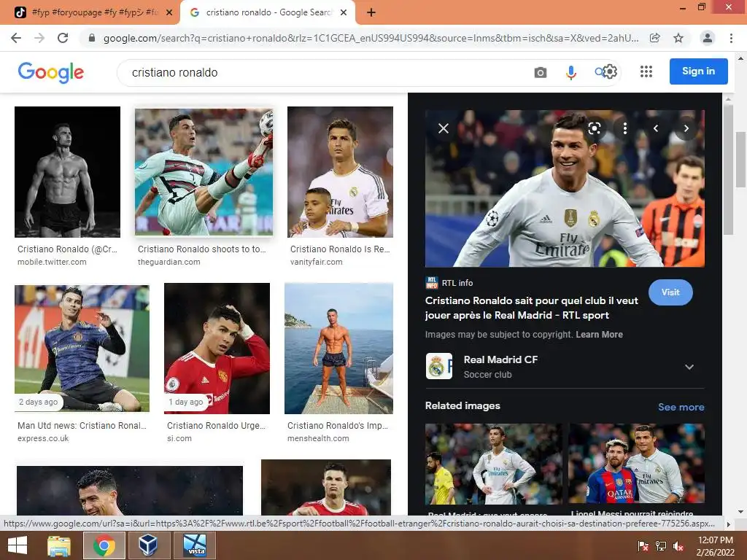Open the Guardian kicking ball image

click(x=204, y=172)
